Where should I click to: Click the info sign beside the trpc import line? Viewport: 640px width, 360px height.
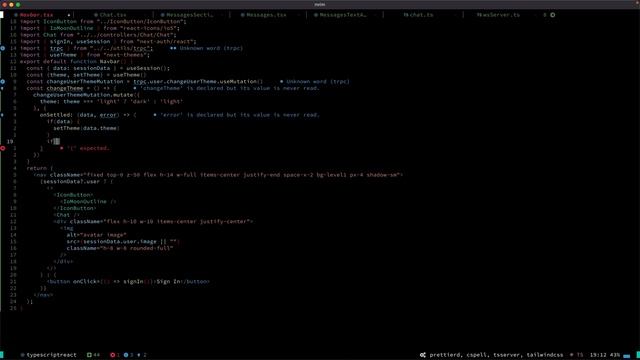[2, 48]
